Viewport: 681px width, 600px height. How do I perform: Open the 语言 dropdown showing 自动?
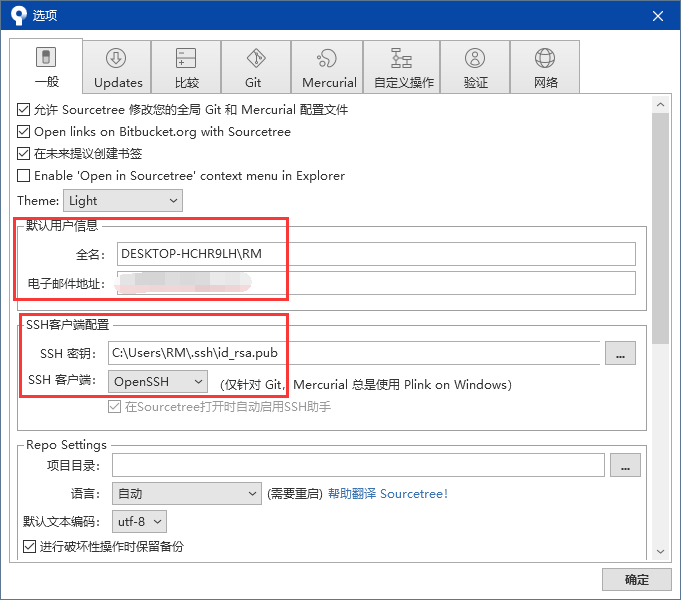(x=187, y=494)
